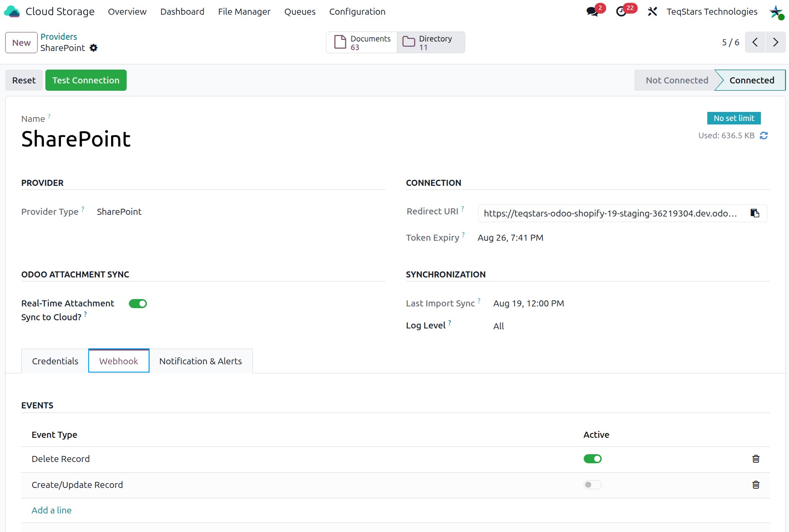Open the Overview menu
The image size is (789, 532).
pyautogui.click(x=127, y=12)
